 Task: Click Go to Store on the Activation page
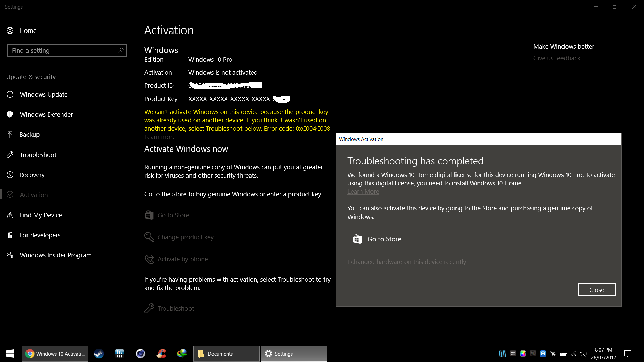tap(173, 215)
